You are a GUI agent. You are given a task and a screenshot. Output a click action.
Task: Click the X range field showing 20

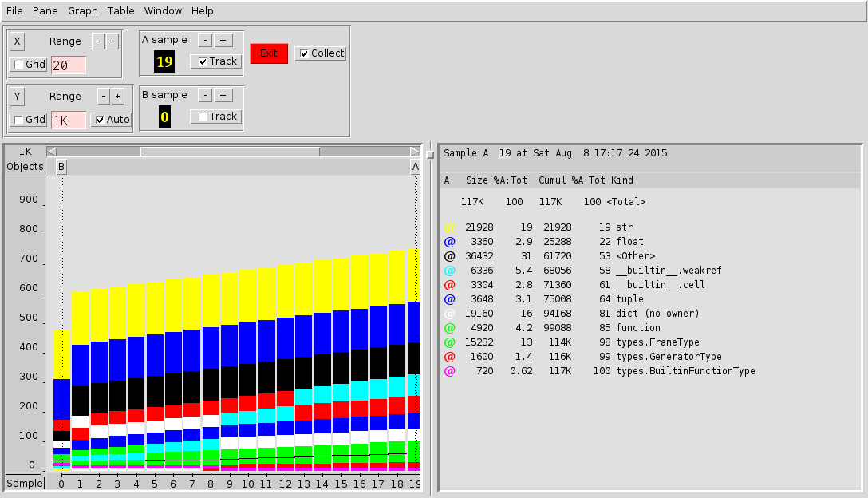tap(69, 65)
